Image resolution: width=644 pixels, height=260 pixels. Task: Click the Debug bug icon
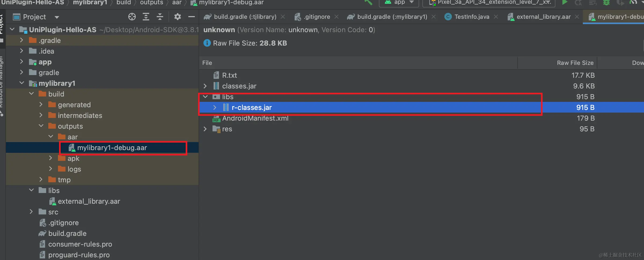[606, 3]
